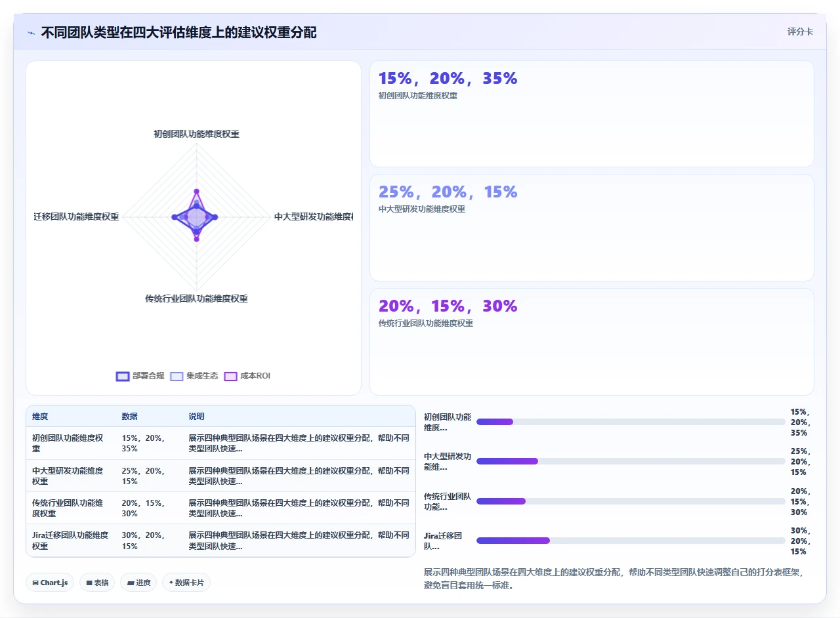Click the radar axis label 迁移团队功能维度权重
Viewport: 840px width, 618px height.
tap(76, 216)
